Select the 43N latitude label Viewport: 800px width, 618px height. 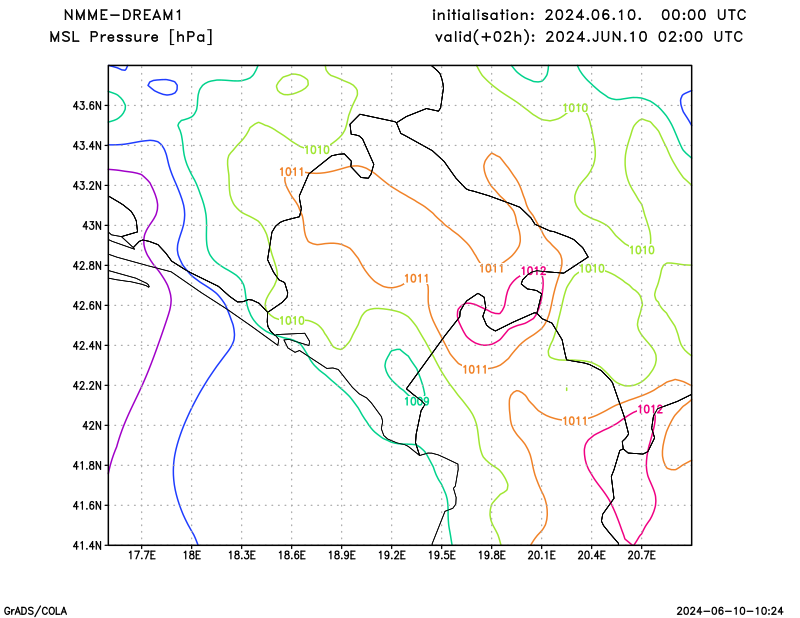pos(92,226)
